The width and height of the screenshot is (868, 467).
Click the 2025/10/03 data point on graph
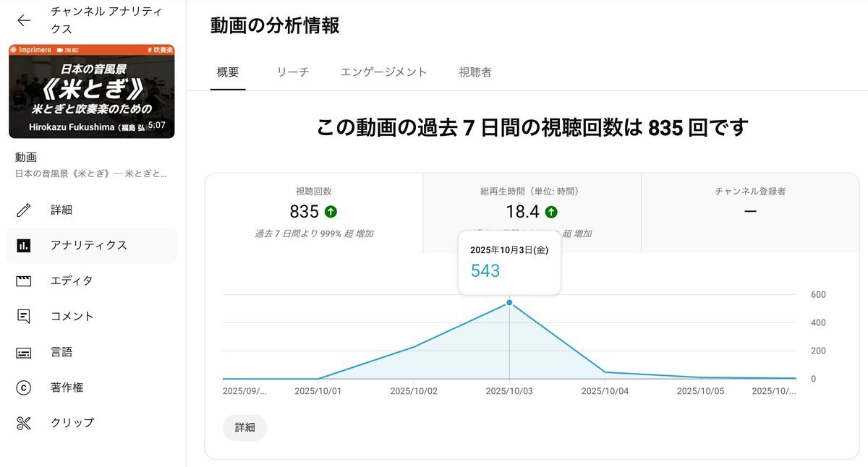(x=509, y=302)
